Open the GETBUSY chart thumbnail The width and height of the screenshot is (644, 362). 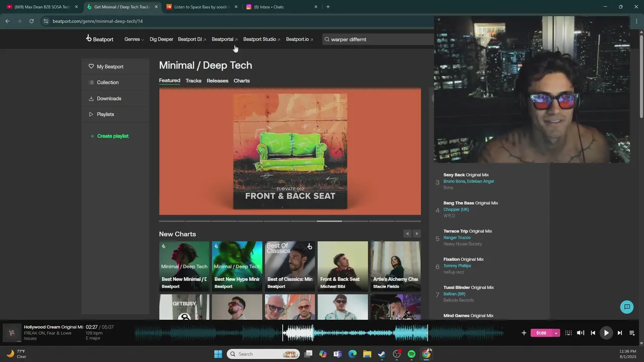[184, 307]
